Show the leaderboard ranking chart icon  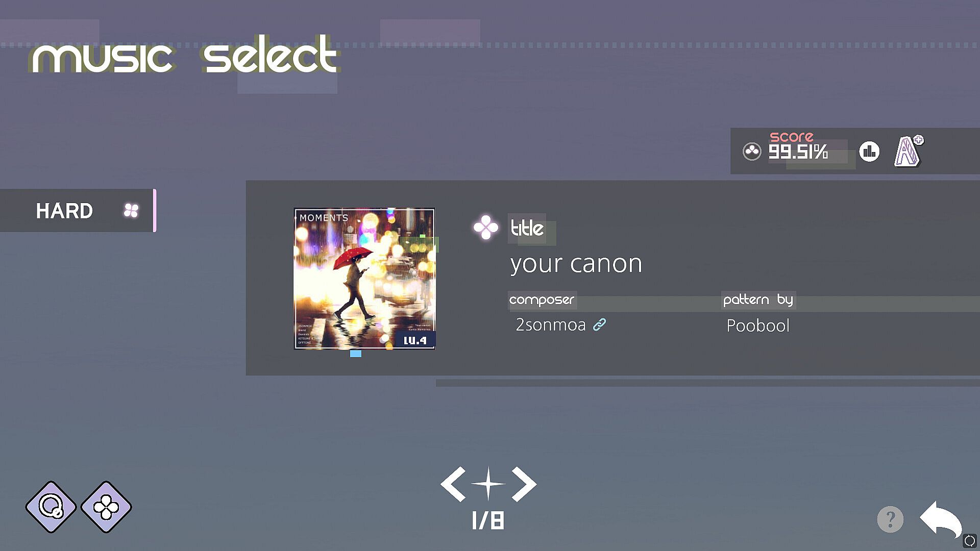869,152
